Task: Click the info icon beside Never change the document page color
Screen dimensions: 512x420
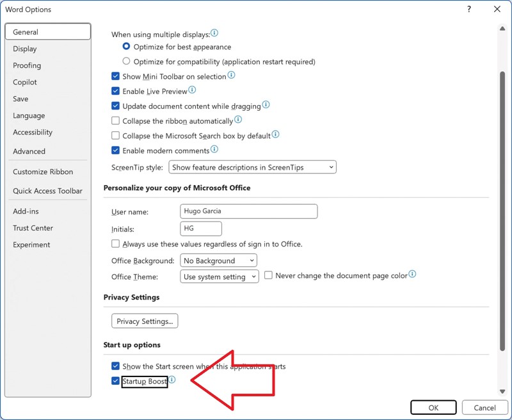Action: pyautogui.click(x=413, y=274)
